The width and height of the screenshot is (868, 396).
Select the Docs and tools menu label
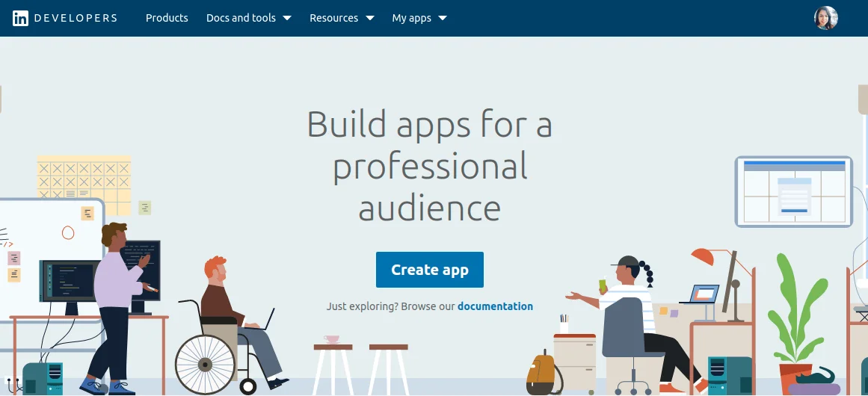241,18
